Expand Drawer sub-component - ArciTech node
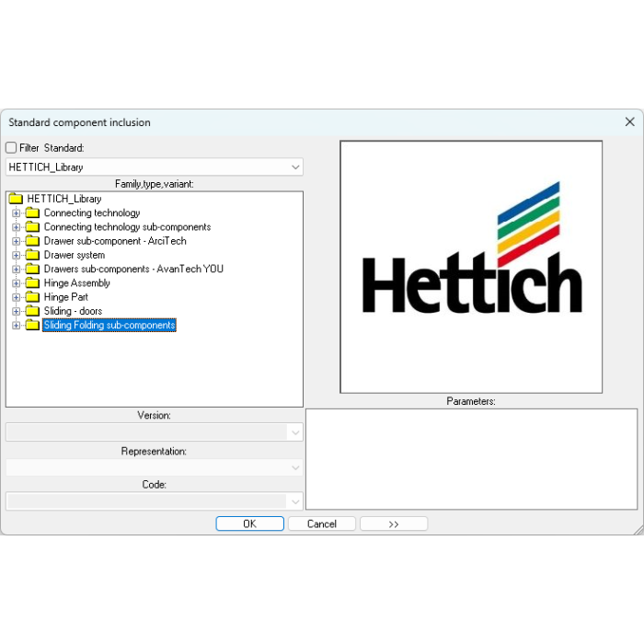This screenshot has height=644, width=644. tap(16, 241)
